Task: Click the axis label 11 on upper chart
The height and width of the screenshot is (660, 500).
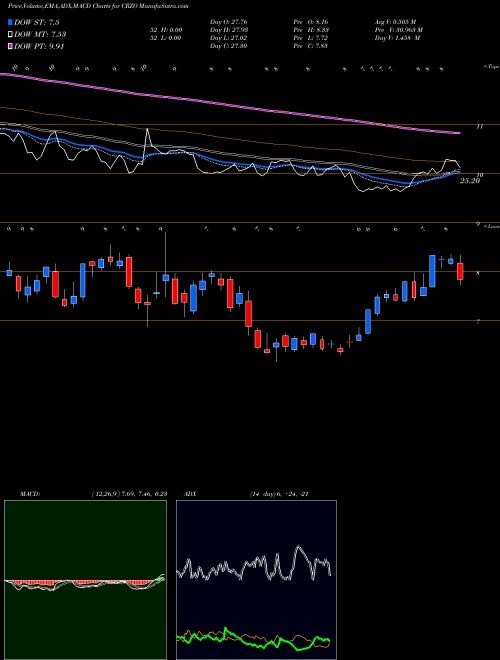Action: 480,126
